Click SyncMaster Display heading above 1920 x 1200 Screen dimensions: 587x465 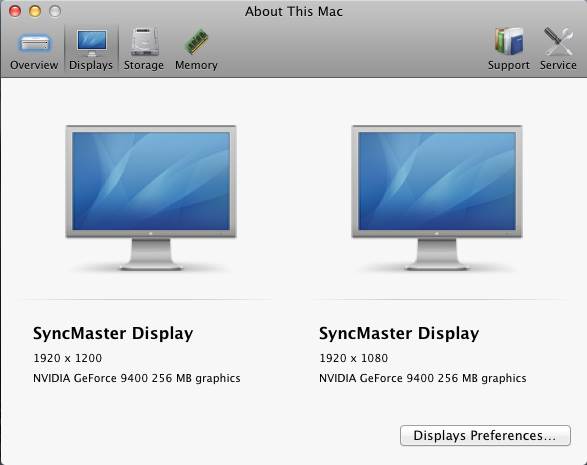coord(113,333)
